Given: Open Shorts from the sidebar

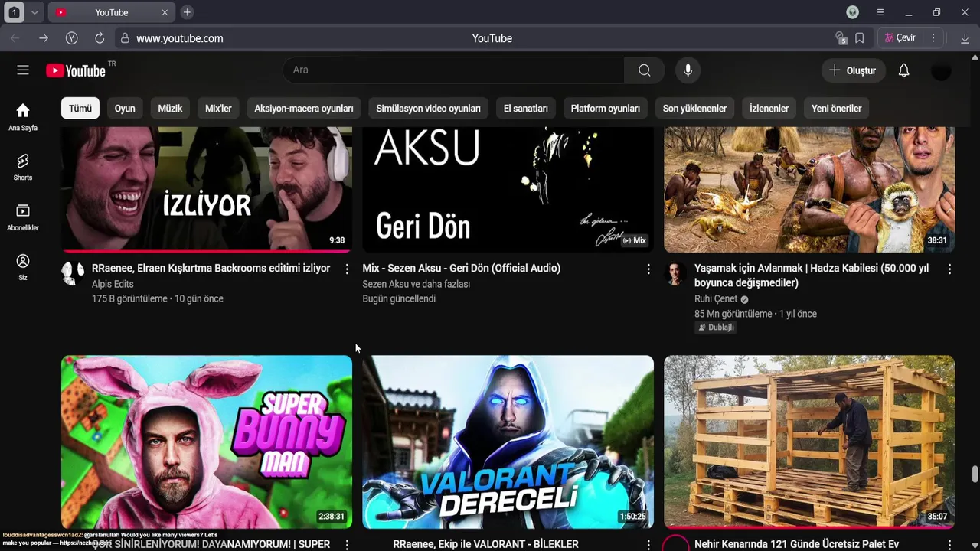Looking at the screenshot, I should click(x=23, y=167).
